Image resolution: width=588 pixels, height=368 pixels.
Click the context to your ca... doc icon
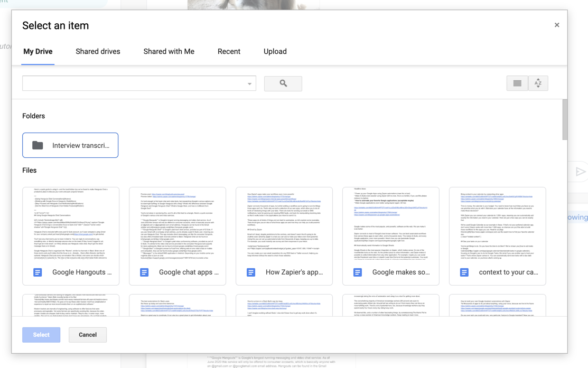click(x=464, y=272)
